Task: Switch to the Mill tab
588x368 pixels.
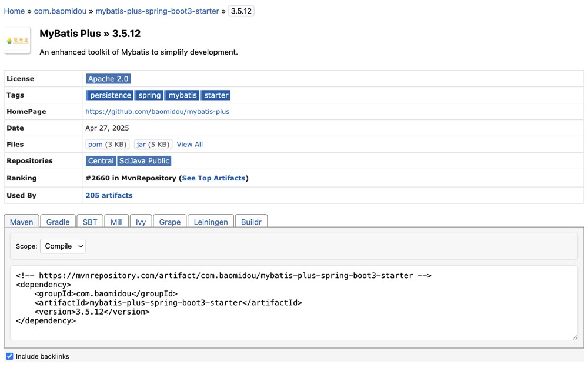Action: [x=116, y=222]
